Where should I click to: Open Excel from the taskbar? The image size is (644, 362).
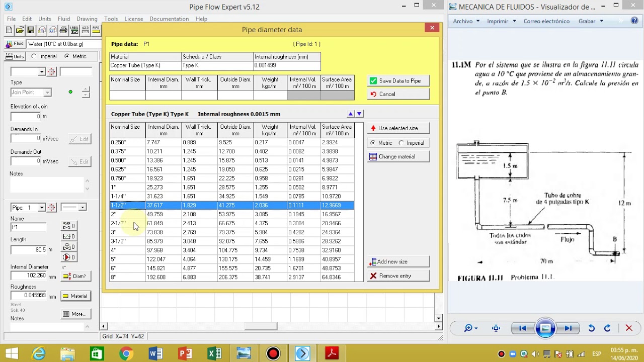point(214,353)
